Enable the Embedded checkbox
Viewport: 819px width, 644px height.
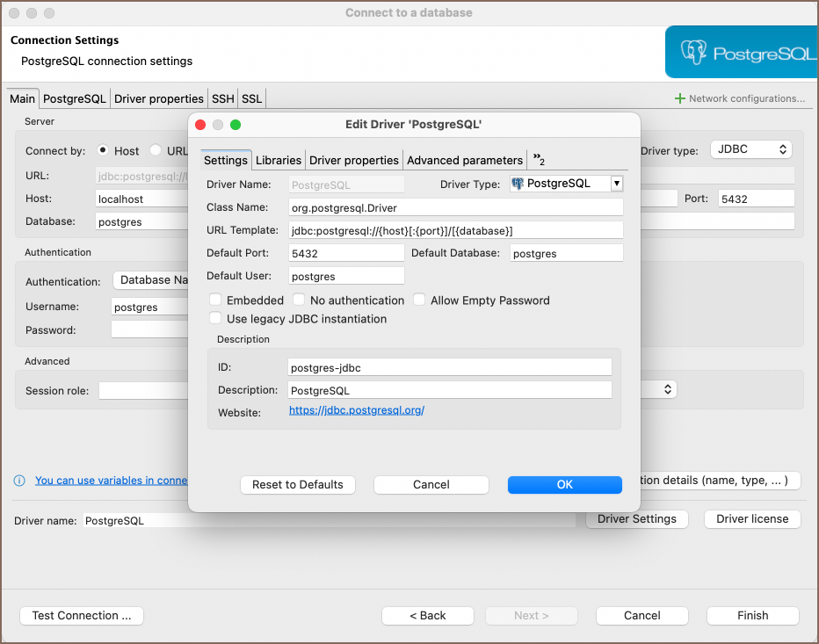point(215,300)
